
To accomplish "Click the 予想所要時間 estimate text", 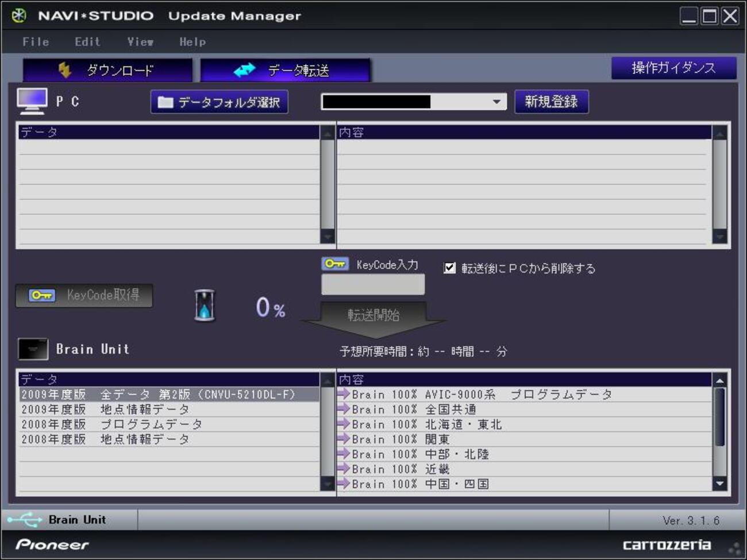I will (423, 351).
